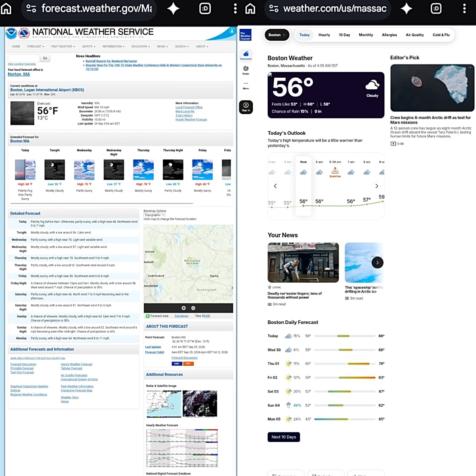Click Sign in profile icon on weather.com
This screenshot has height=476, width=476.
point(246,107)
